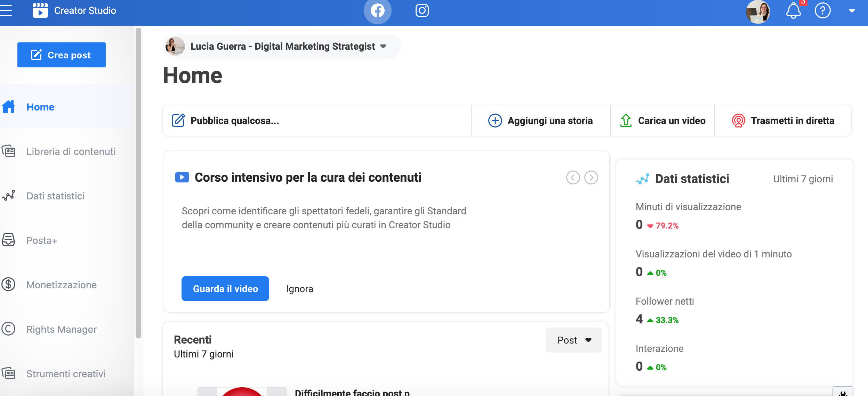Click the profile avatar in top bar

[x=758, y=11]
